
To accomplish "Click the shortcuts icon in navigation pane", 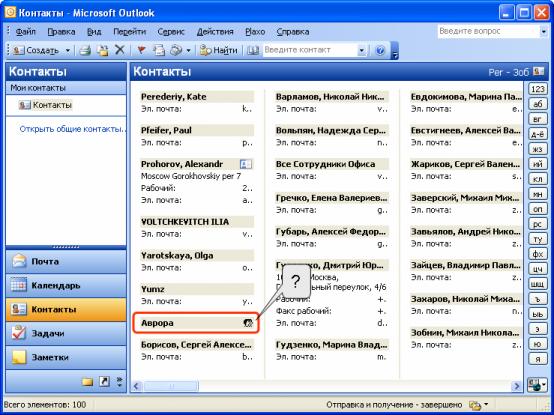I will [x=104, y=381].
